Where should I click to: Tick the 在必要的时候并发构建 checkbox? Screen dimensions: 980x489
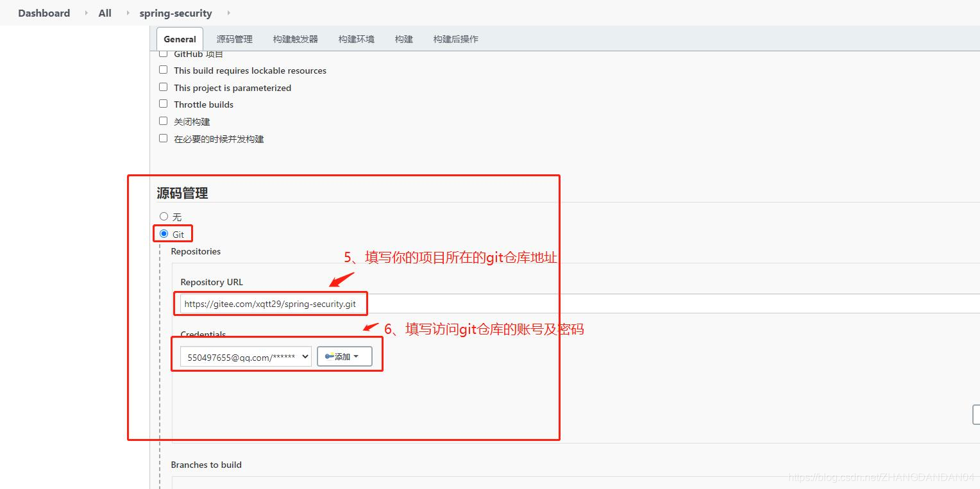tap(163, 138)
